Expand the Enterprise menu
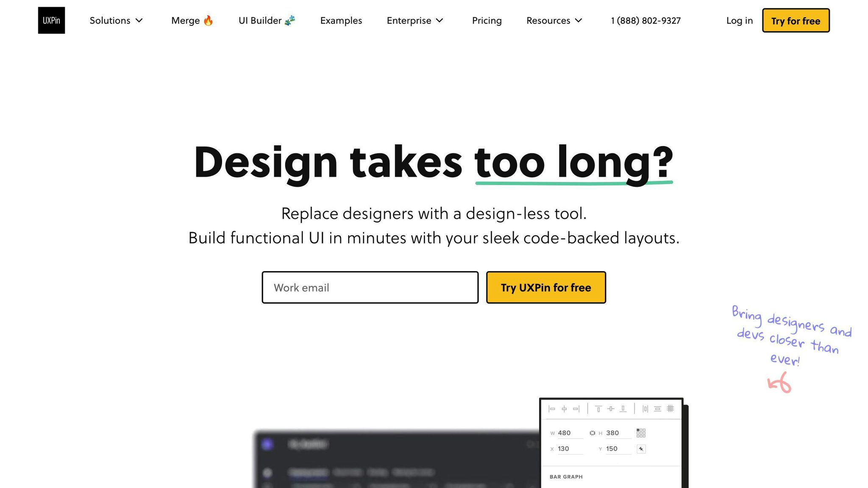This screenshot has width=868, height=488. 415,20
